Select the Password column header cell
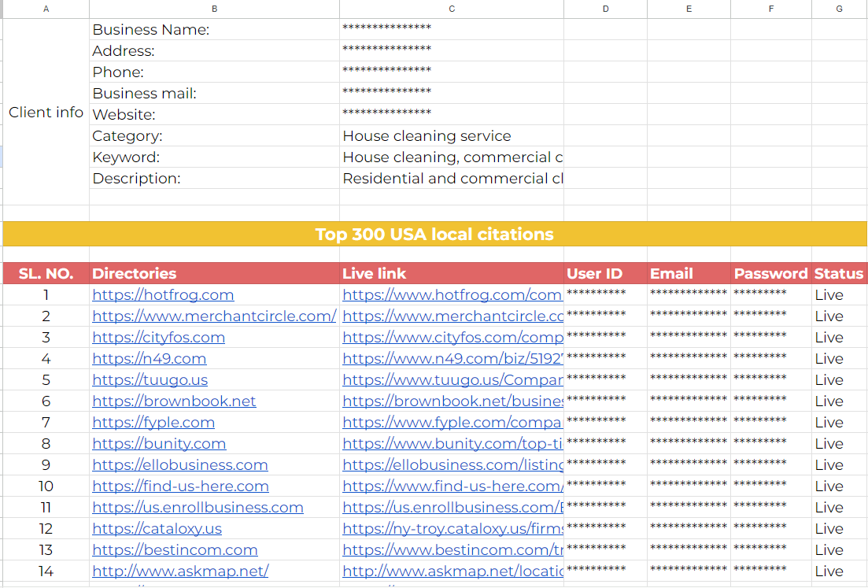Viewport: 868px width, 588px height. (x=771, y=273)
